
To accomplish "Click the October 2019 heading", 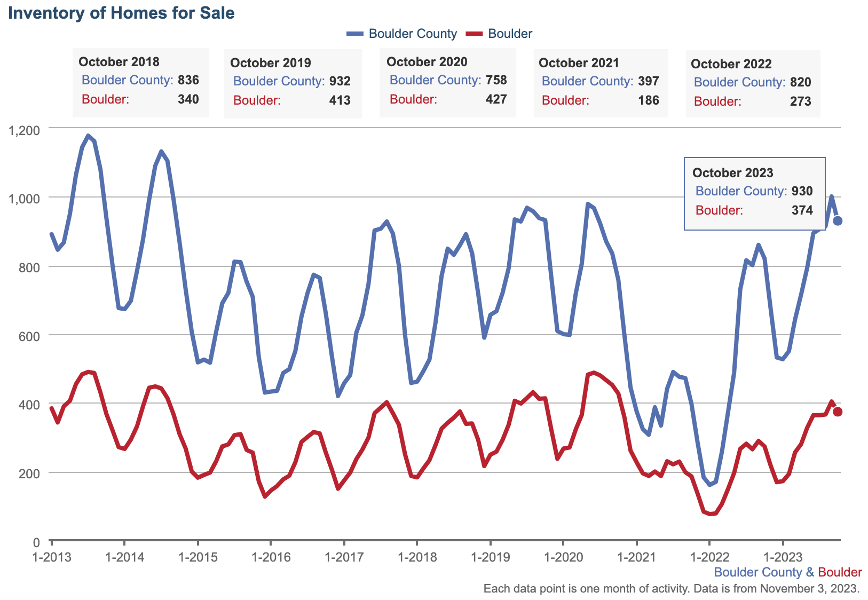I will pyautogui.click(x=271, y=63).
